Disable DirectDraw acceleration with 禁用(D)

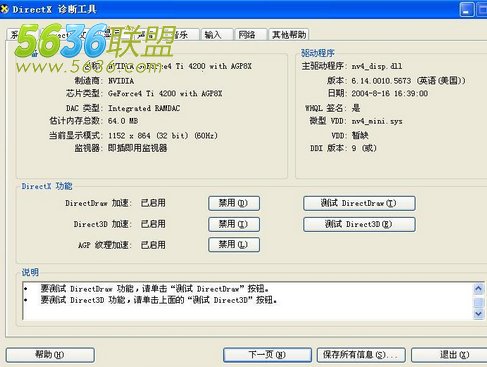tap(234, 203)
